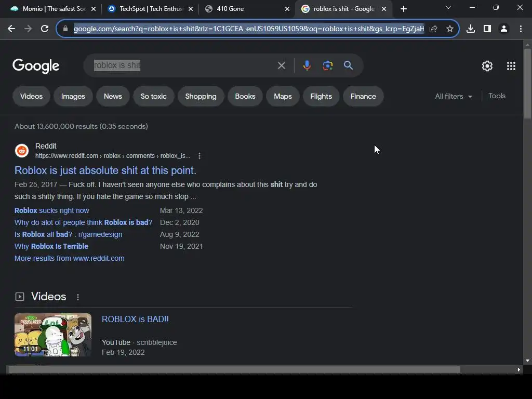This screenshot has height=399, width=532.
Task: Open Reddit result options three dots
Action: (199, 156)
